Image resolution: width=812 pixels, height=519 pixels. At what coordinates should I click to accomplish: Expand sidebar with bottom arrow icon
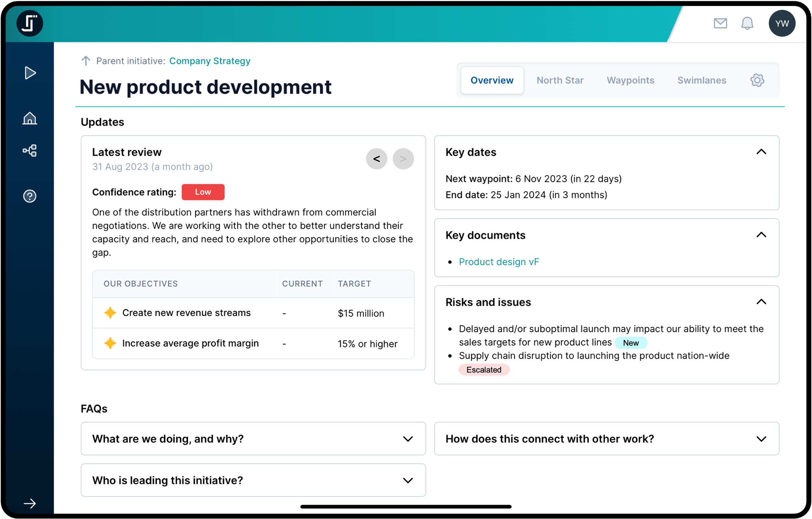[x=30, y=503]
